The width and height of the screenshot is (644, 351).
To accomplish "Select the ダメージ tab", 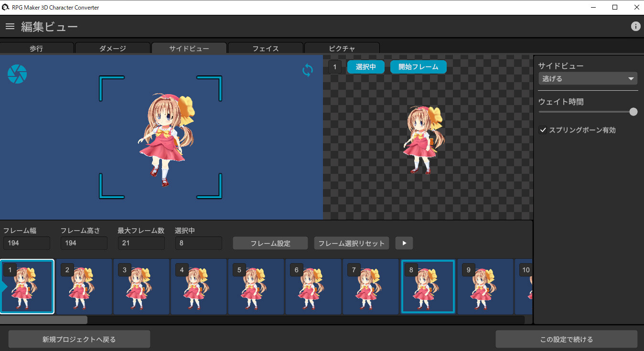I will (x=113, y=48).
